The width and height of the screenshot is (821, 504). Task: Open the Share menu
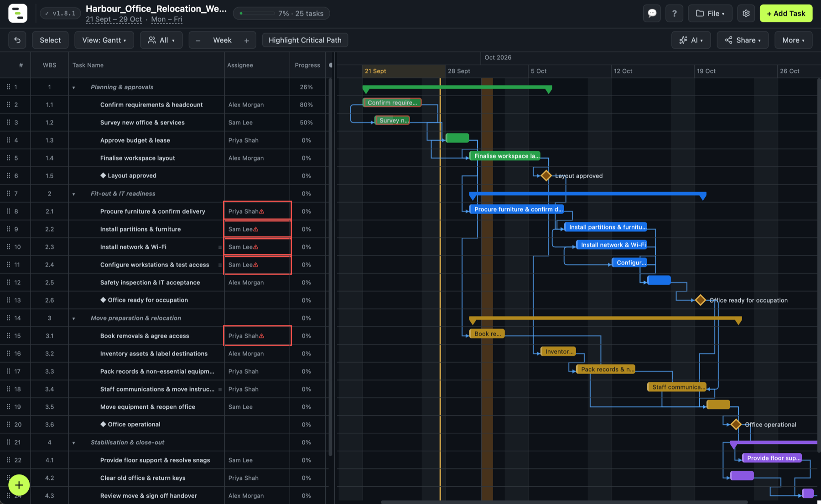(743, 40)
